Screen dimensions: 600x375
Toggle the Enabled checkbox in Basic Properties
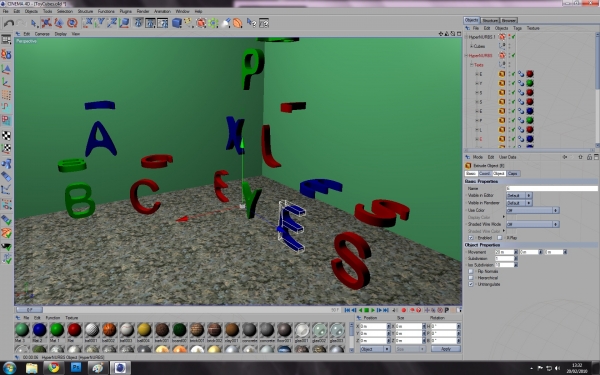471,238
